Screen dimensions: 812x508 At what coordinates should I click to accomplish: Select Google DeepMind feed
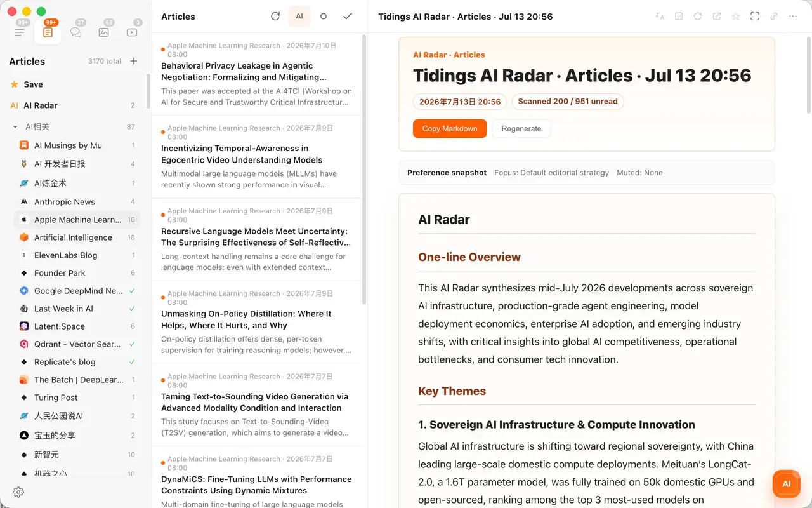click(x=77, y=291)
